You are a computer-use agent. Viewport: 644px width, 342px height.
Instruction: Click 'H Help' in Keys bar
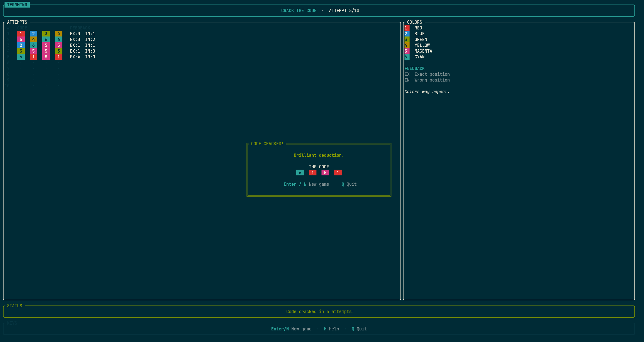331,329
